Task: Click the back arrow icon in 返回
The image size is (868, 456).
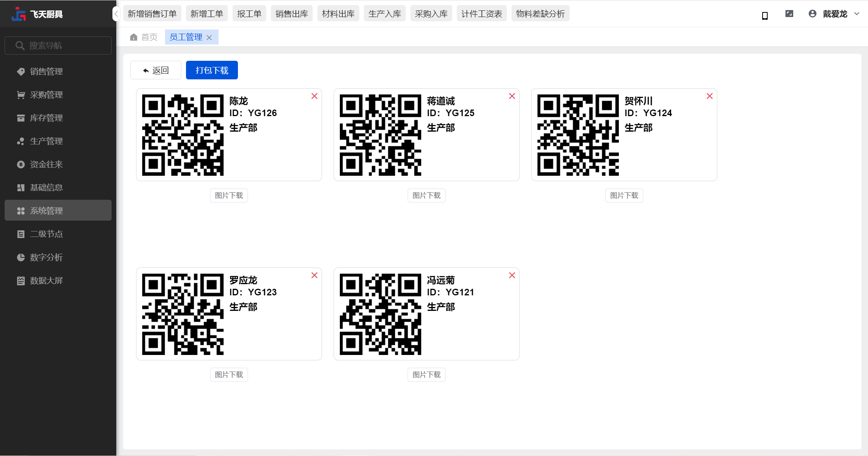Action: pyautogui.click(x=146, y=70)
